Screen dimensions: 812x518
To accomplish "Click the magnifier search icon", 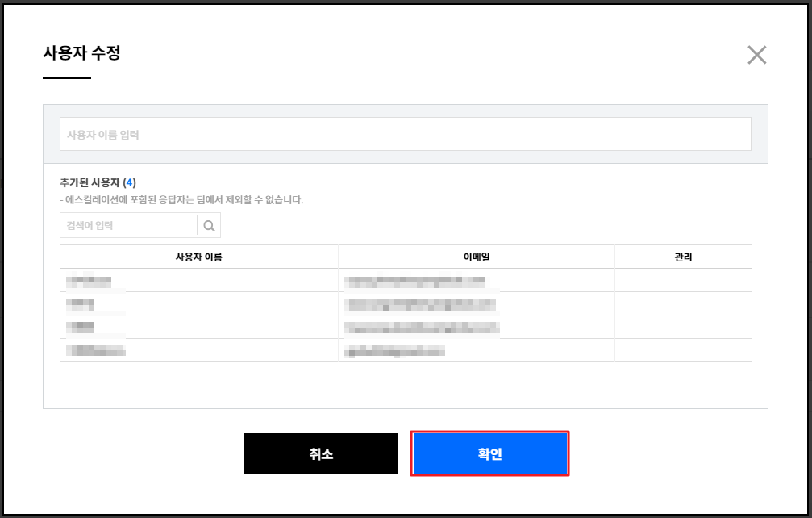I will coord(209,226).
